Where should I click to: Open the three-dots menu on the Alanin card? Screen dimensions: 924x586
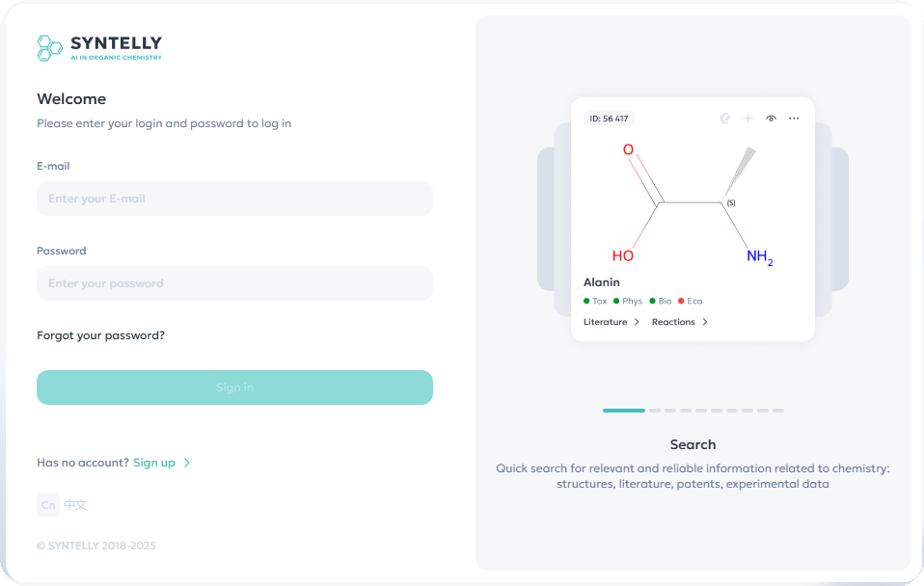(794, 119)
